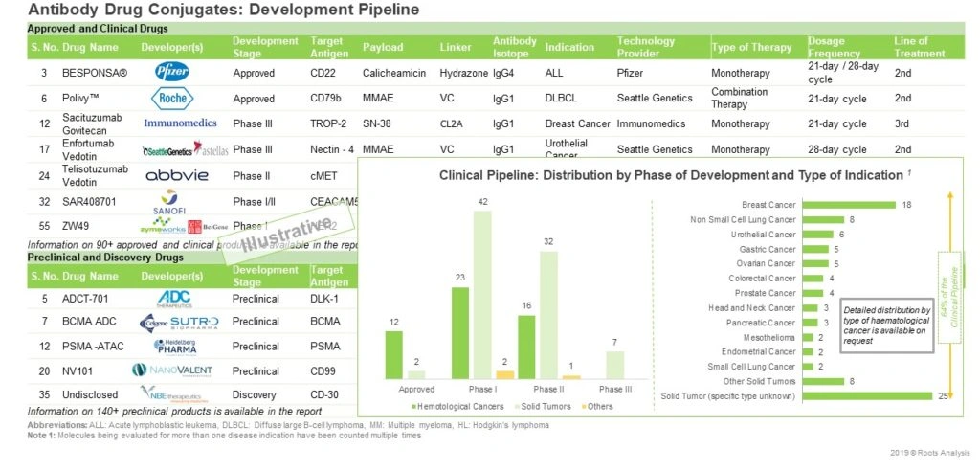Select the '3rd' line of treatment cell

(902, 123)
